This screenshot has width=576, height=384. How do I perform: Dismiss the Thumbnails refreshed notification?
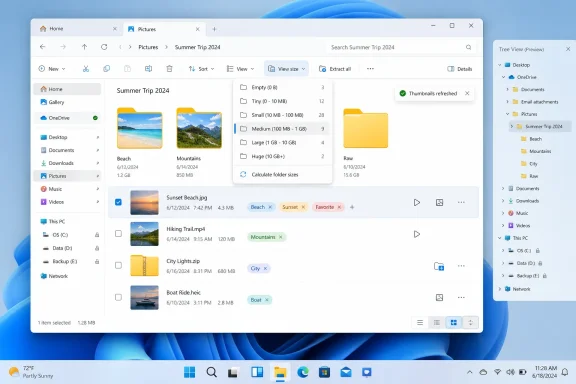click(x=467, y=93)
